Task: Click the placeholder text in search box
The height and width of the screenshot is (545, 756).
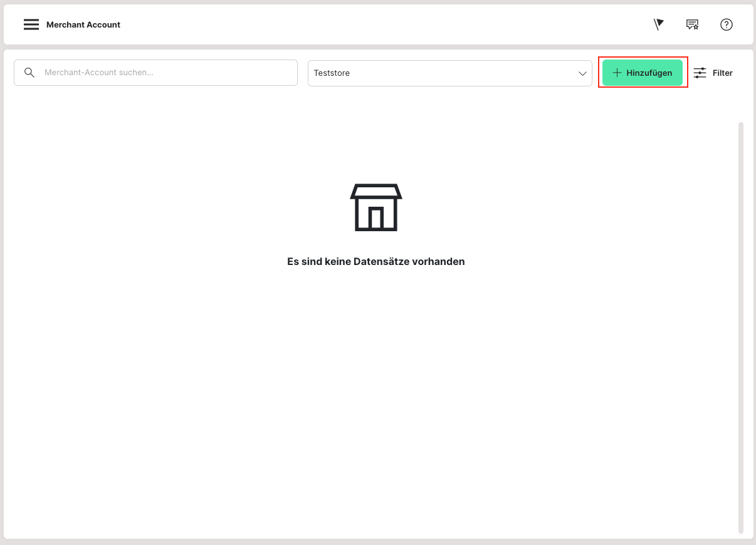Action: tap(98, 73)
